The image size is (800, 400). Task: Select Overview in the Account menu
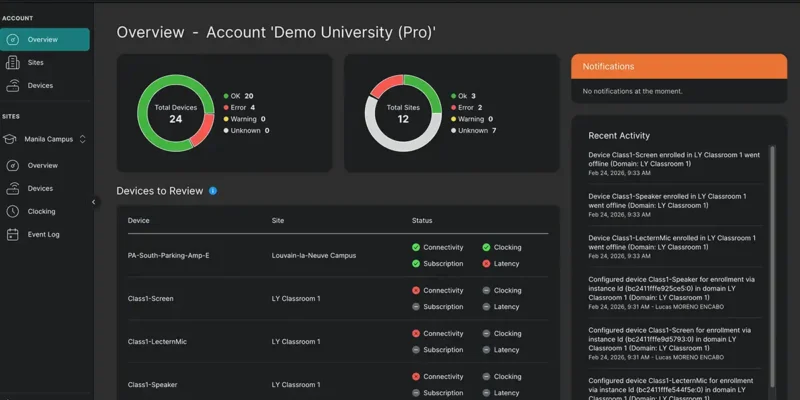click(44, 40)
